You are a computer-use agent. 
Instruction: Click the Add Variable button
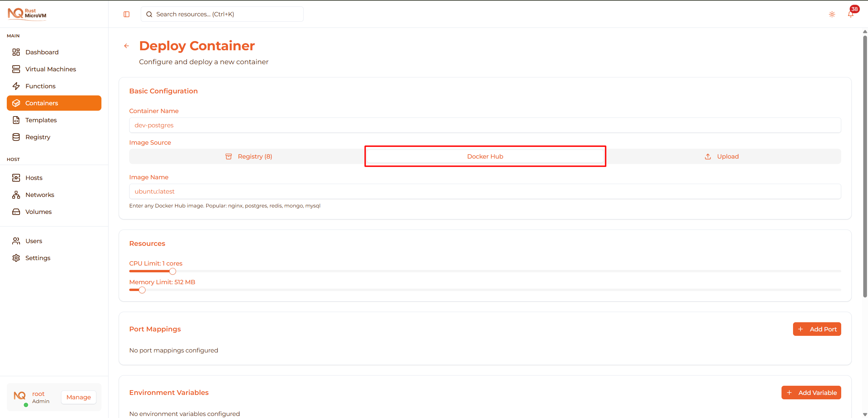pos(811,392)
